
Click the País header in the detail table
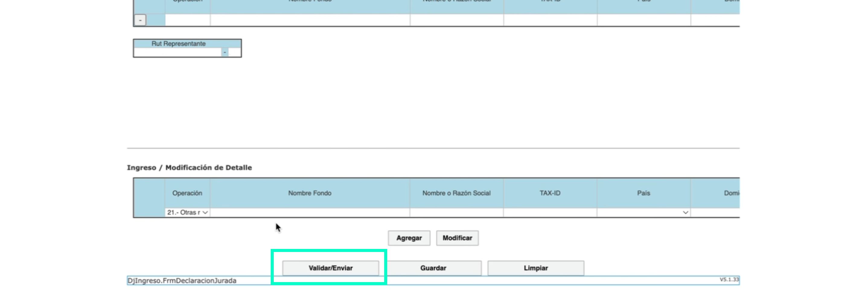643,193
